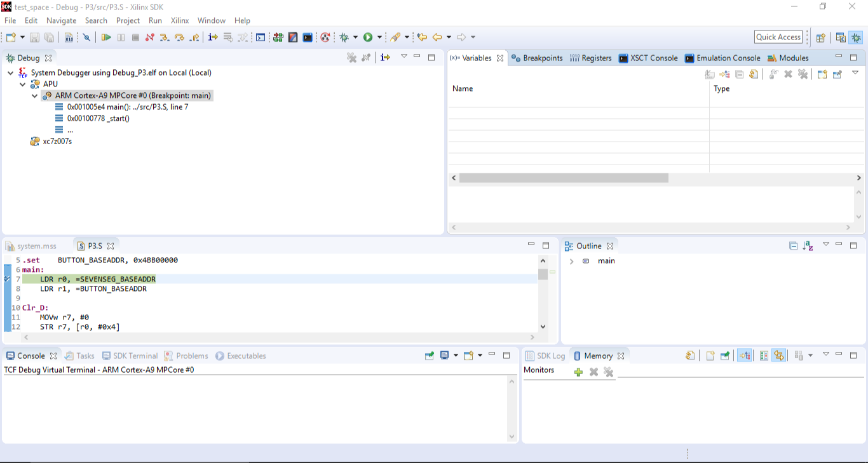
Task: Click Collapse All icon in Outline
Action: [x=793, y=246]
